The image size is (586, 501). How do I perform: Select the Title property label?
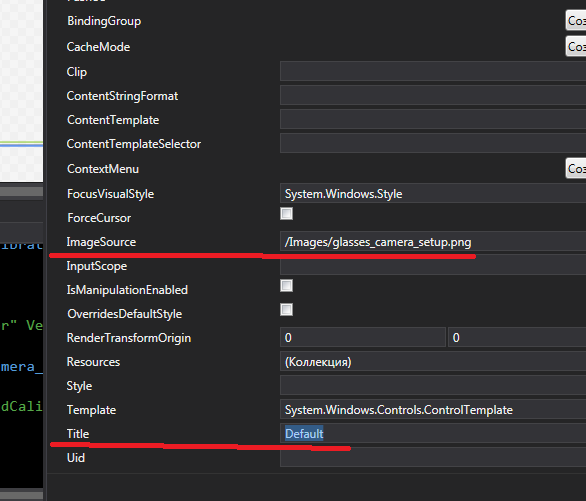click(78, 434)
